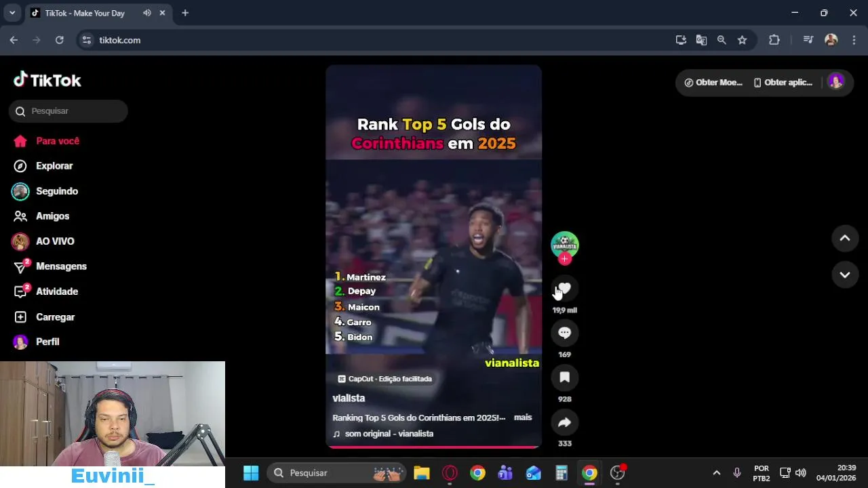This screenshot has height=488, width=868.
Task: Open taskbar volume control
Action: coord(801,473)
